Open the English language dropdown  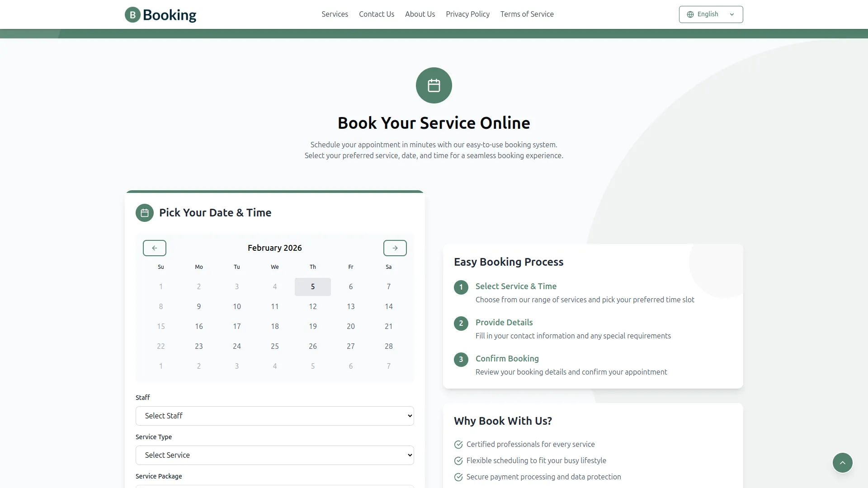(x=711, y=14)
